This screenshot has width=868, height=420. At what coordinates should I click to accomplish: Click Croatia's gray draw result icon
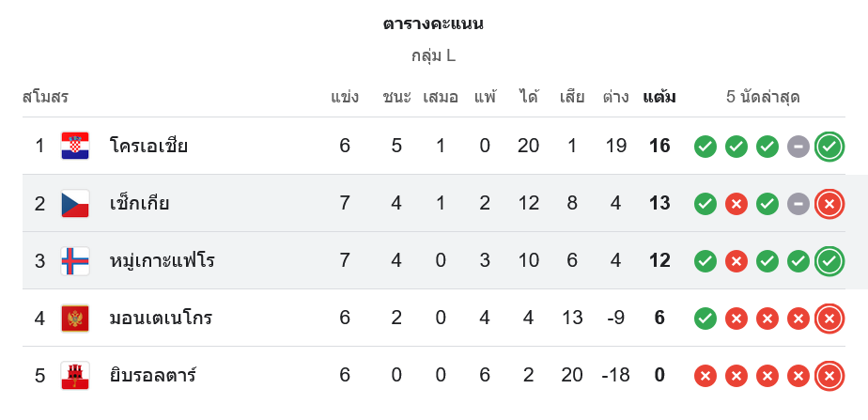(x=798, y=147)
